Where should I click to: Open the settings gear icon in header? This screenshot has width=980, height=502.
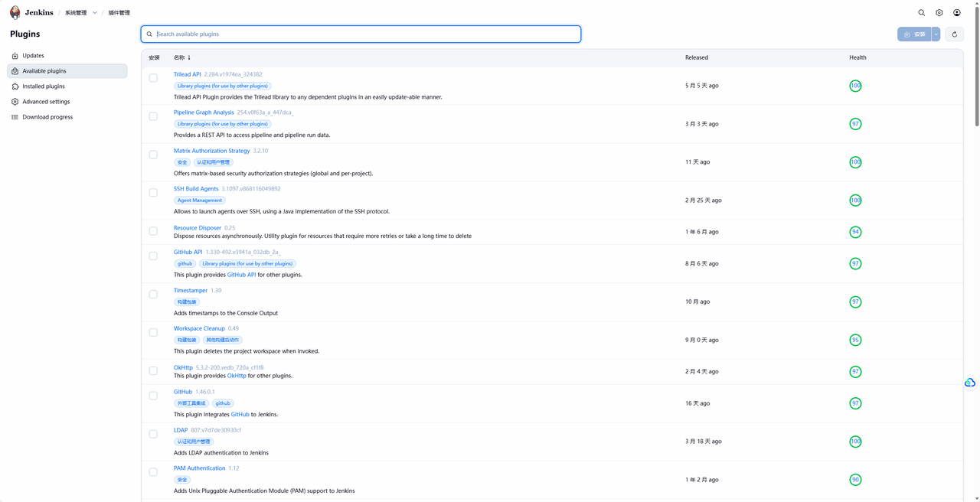(x=939, y=12)
